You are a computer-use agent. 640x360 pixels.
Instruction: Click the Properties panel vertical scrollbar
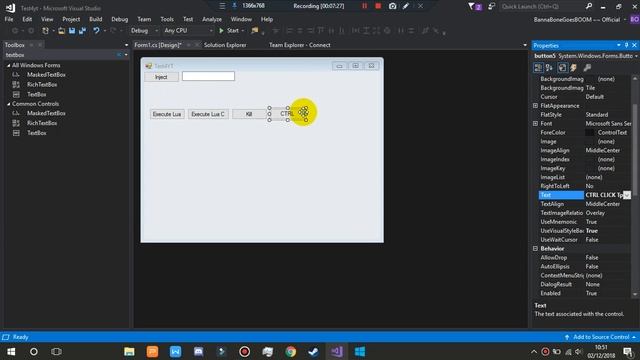(635, 151)
